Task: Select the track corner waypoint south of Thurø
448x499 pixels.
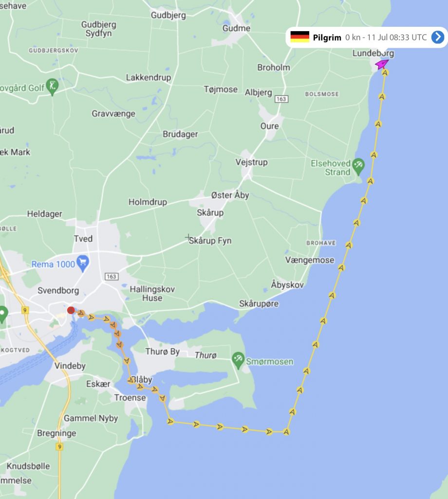Action: (x=286, y=432)
